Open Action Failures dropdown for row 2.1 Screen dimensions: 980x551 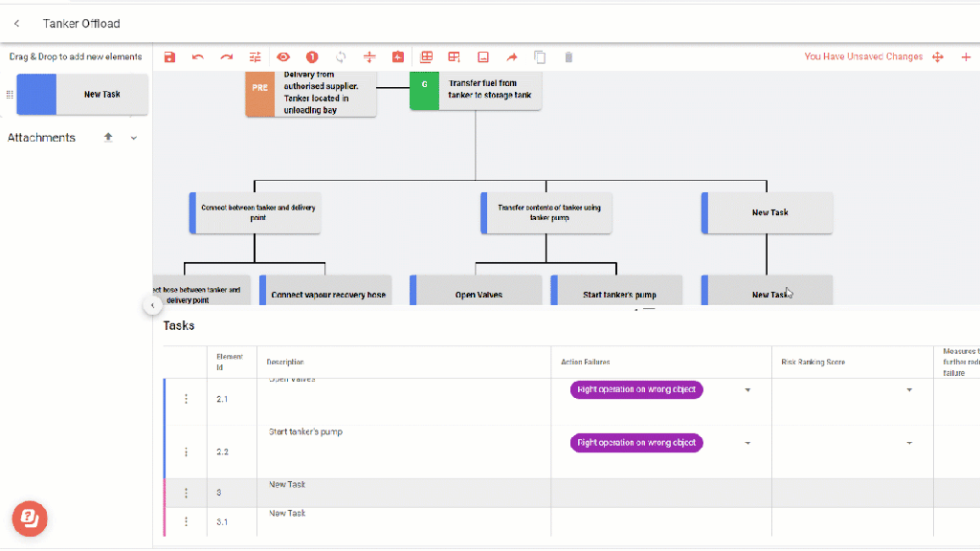click(747, 390)
